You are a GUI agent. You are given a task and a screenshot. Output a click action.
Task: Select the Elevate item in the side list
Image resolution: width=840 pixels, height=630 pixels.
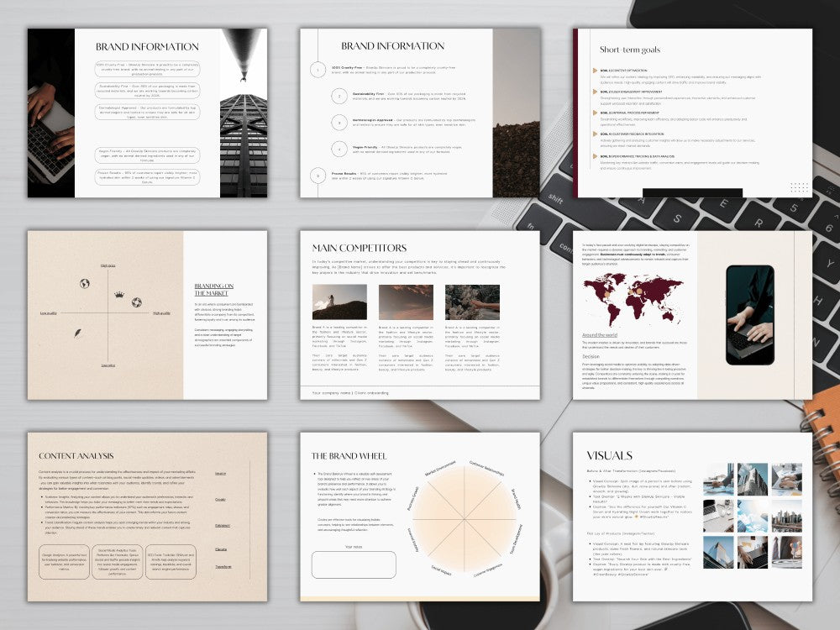(x=221, y=549)
